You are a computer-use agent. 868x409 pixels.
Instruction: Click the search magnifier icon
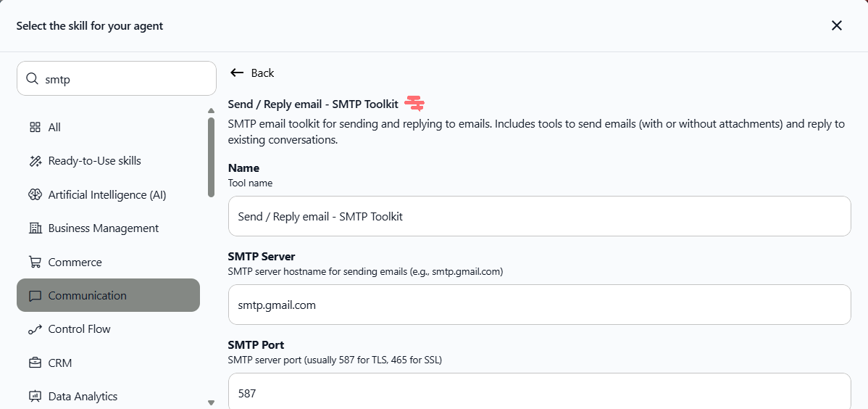[32, 79]
